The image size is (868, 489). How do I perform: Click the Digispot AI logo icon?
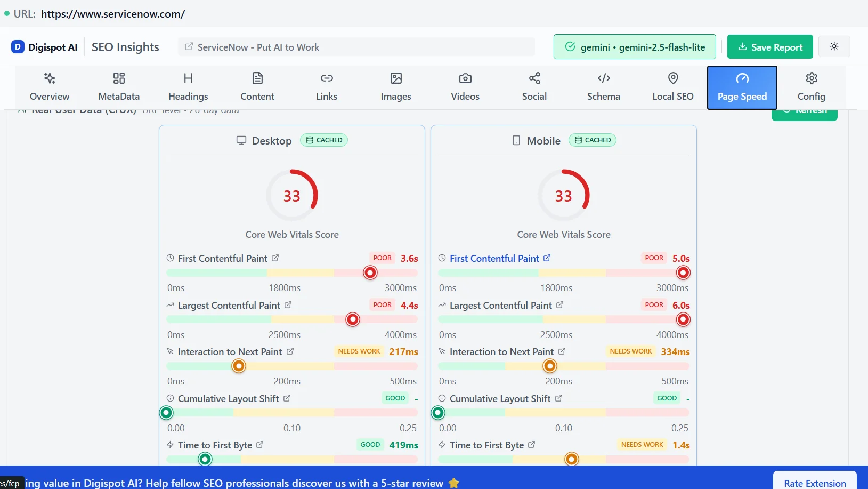coord(18,46)
